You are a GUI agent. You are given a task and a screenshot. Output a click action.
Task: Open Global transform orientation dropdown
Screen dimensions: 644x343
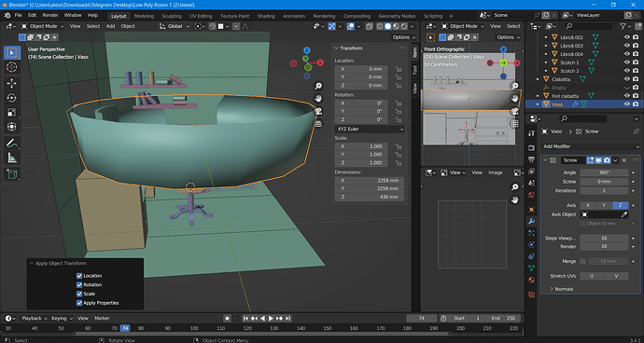[175, 26]
